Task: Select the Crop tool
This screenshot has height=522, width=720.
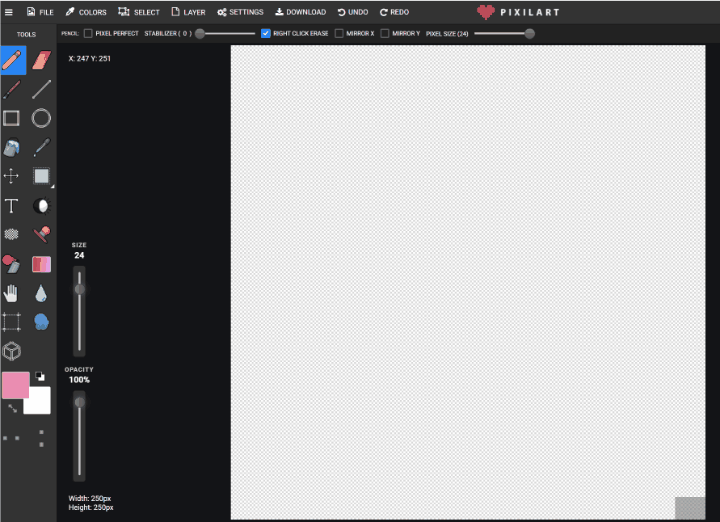Action: (11, 322)
